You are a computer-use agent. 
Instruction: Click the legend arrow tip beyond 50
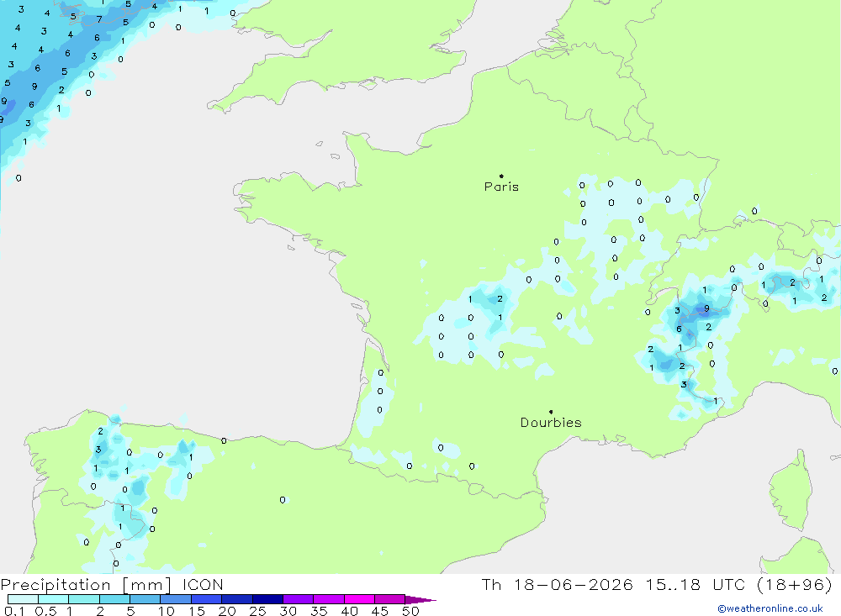(420, 600)
